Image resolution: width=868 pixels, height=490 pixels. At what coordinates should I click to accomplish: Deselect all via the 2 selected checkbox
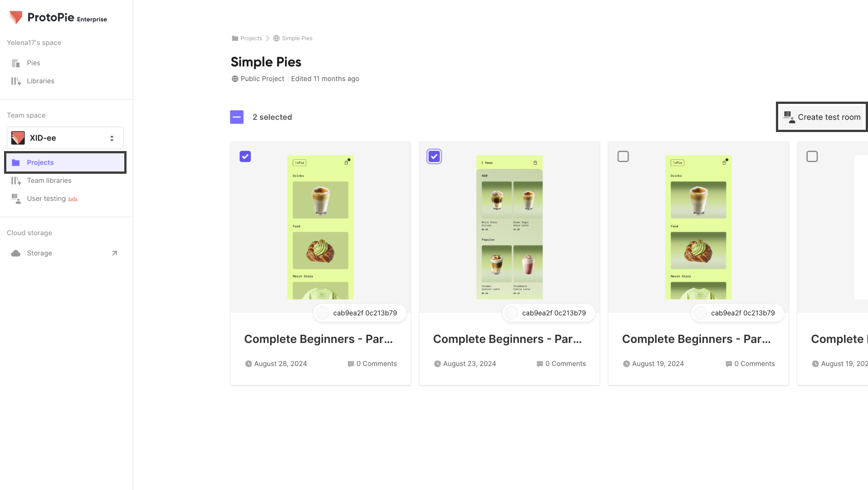[237, 117]
